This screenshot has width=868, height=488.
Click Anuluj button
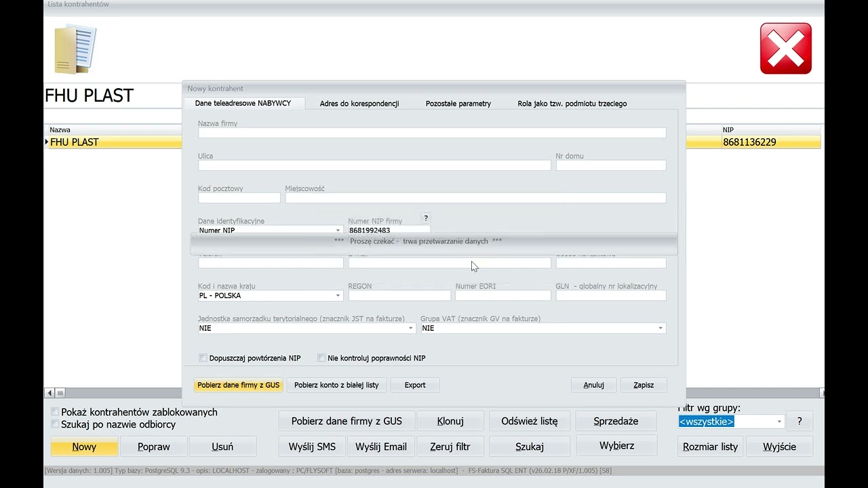click(593, 385)
